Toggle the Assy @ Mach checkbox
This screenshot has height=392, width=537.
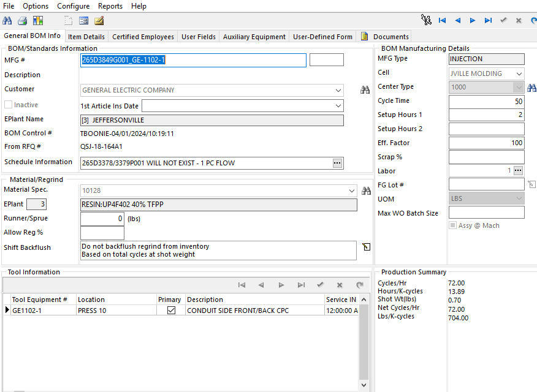[x=453, y=225]
